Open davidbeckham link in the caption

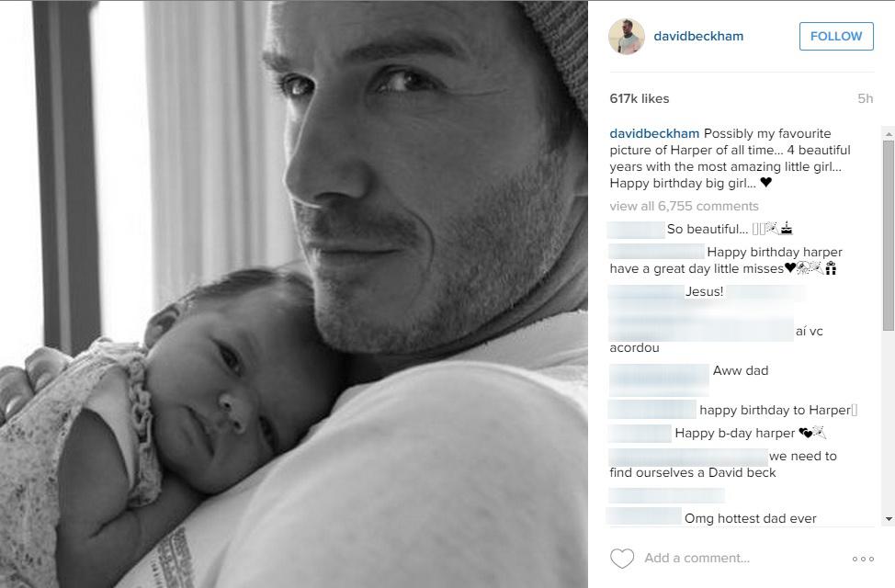[654, 133]
